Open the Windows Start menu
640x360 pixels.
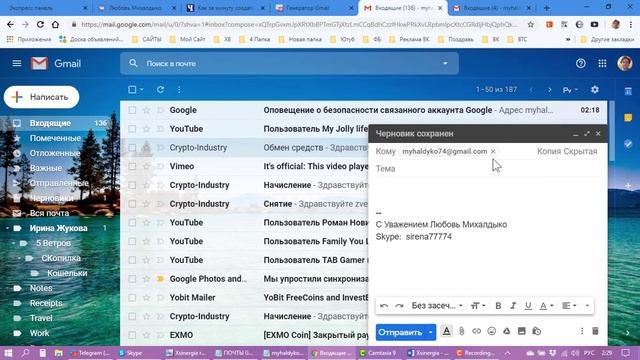pyautogui.click(x=8, y=353)
